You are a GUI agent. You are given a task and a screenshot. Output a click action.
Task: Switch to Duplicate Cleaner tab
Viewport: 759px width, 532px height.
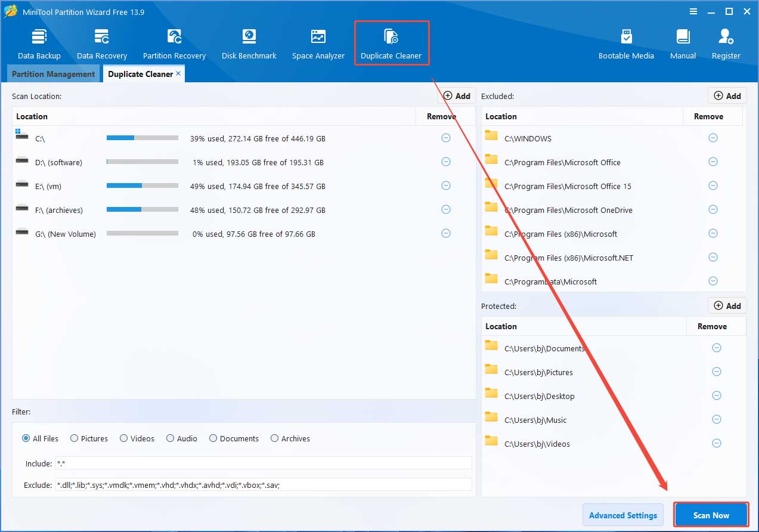[141, 74]
